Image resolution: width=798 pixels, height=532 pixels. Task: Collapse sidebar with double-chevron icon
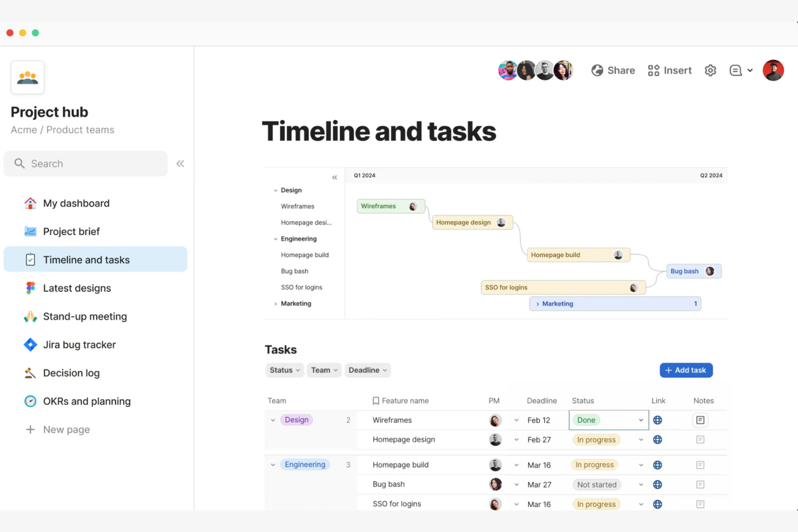180,164
